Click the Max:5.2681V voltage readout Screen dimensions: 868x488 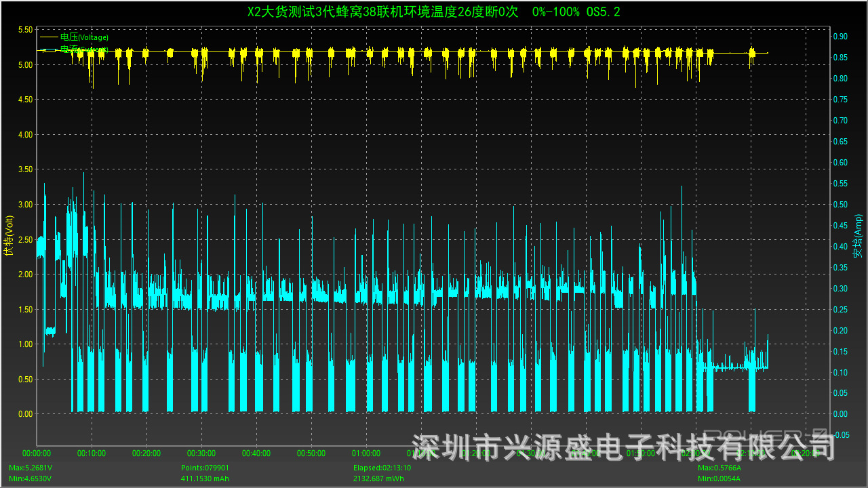point(31,468)
